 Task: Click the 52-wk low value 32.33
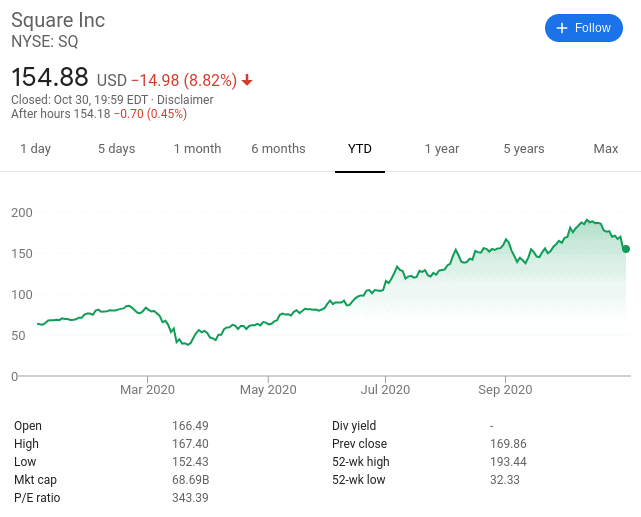click(x=505, y=479)
